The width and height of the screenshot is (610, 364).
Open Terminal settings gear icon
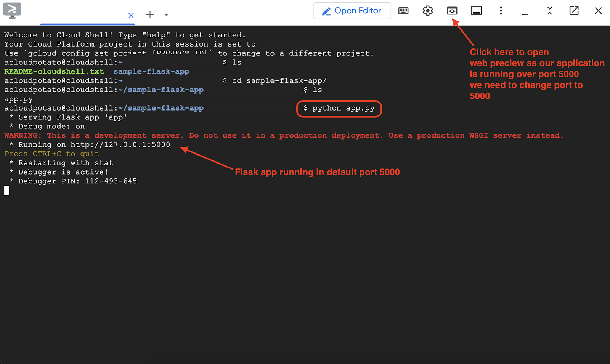pos(428,11)
